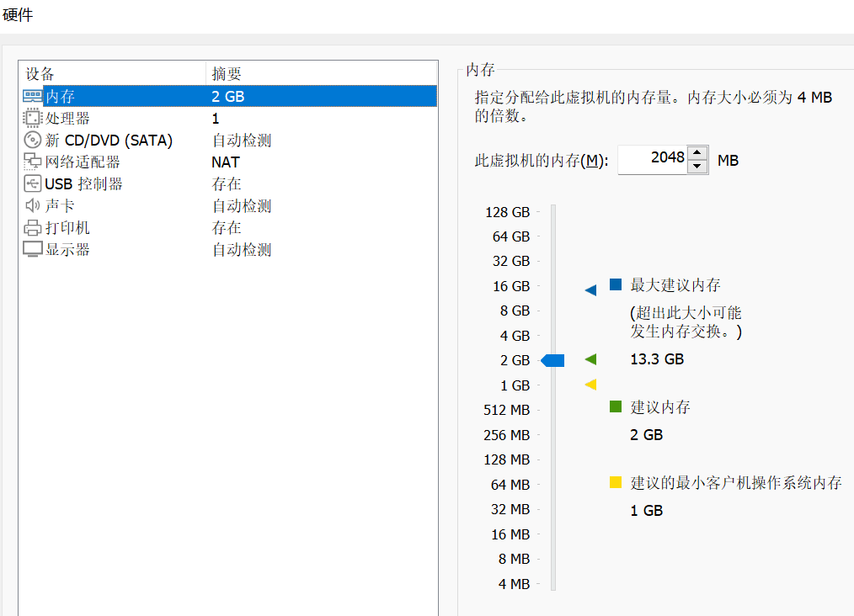The image size is (854, 616).
Task: Click the 64 MB scale label
Action: (x=510, y=485)
